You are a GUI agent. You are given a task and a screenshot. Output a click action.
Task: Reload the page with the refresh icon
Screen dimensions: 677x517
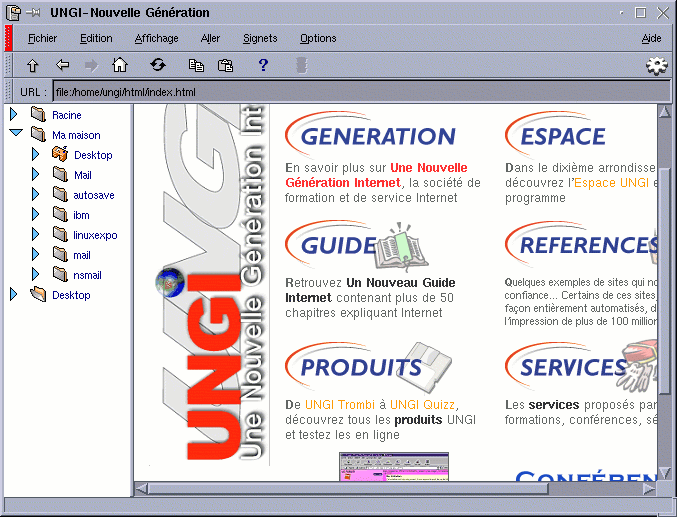pos(158,65)
